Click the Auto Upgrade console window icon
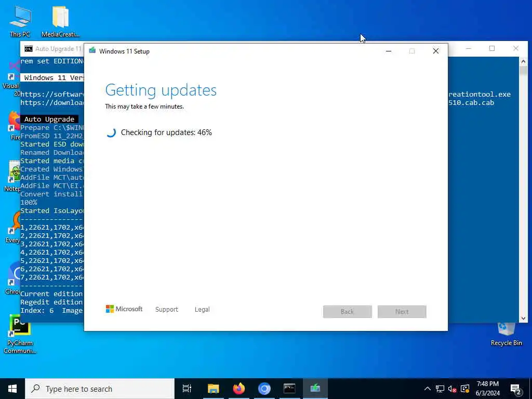This screenshot has height=399, width=532. click(x=29, y=49)
